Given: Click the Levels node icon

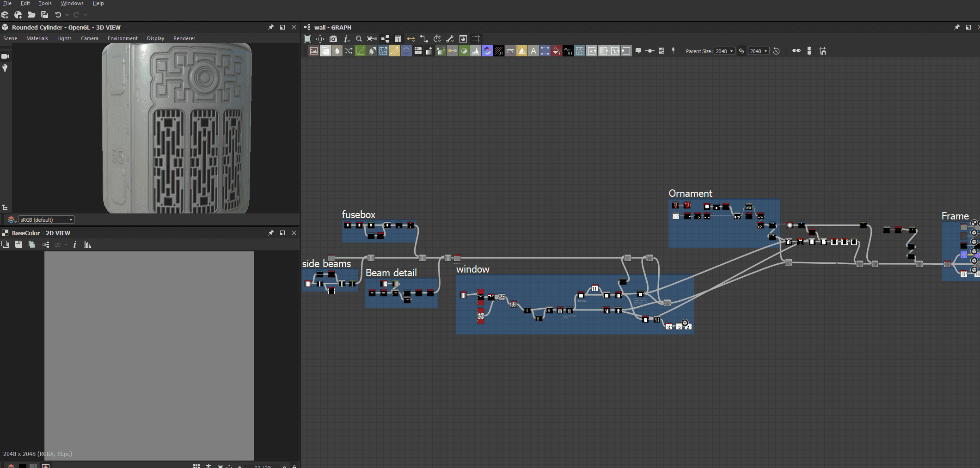Looking at the screenshot, I should (x=476, y=51).
